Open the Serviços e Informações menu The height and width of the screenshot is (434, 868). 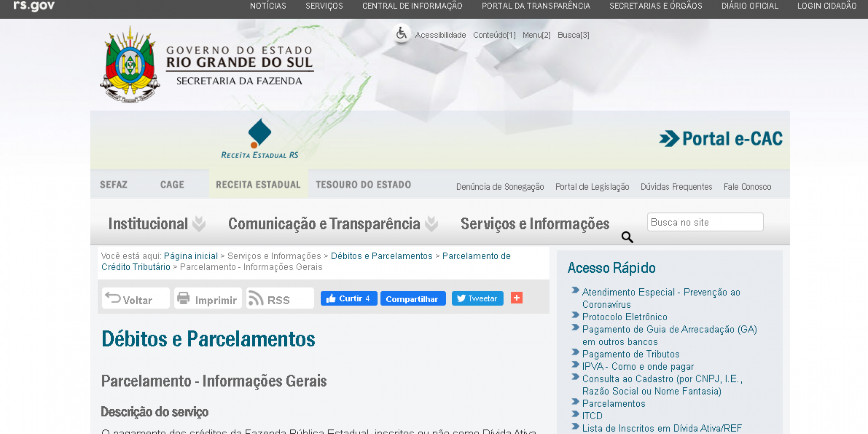(x=535, y=224)
